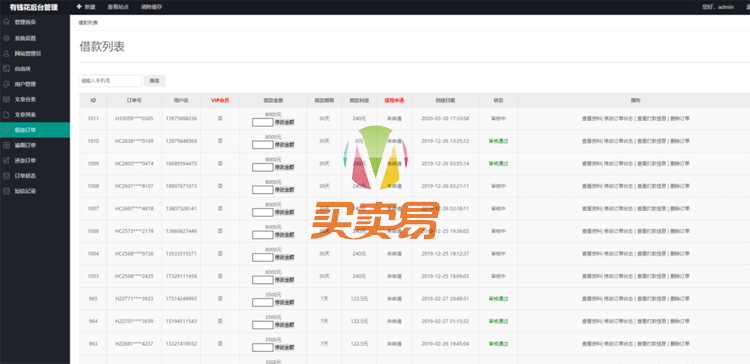Click date 2020-03-30 17:10:58
This screenshot has width=750, height=364.
445,119
